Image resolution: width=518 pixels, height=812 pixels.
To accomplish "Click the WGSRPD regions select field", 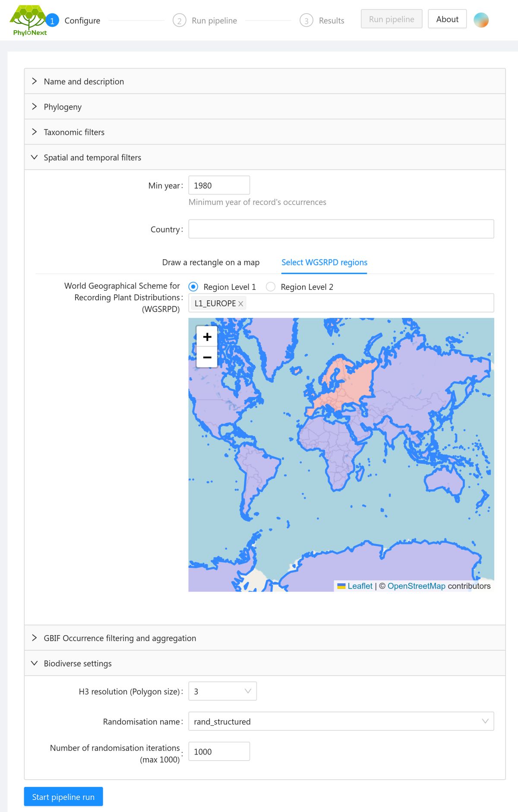I will [341, 303].
